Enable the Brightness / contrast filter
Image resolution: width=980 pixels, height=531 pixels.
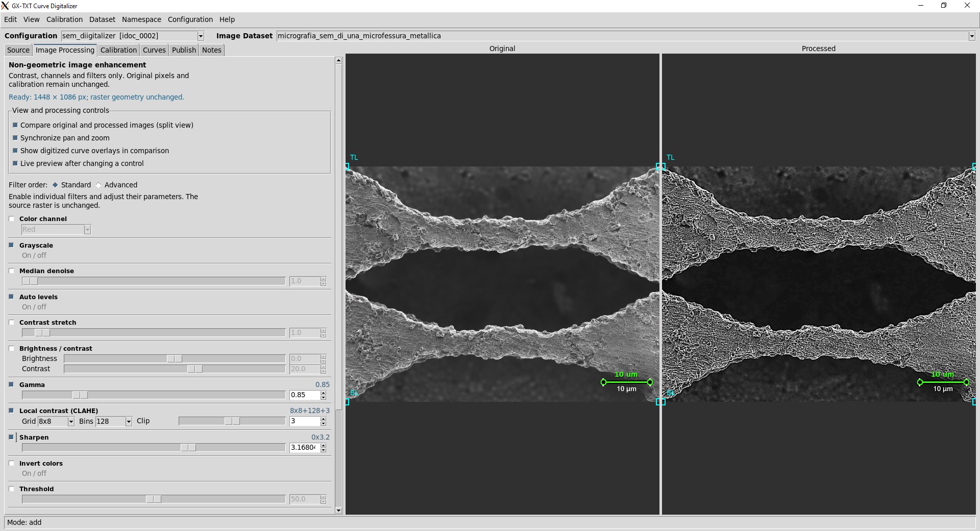12,348
